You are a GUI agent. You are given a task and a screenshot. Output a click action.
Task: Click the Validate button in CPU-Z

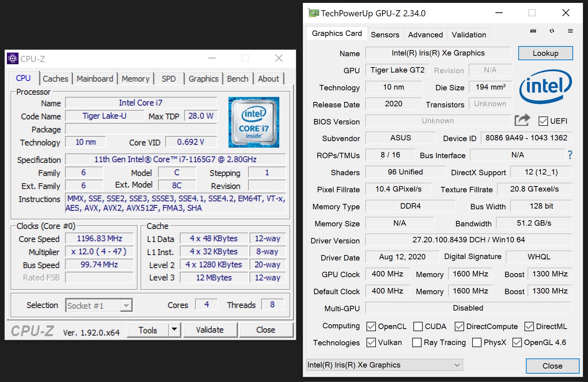click(x=210, y=330)
